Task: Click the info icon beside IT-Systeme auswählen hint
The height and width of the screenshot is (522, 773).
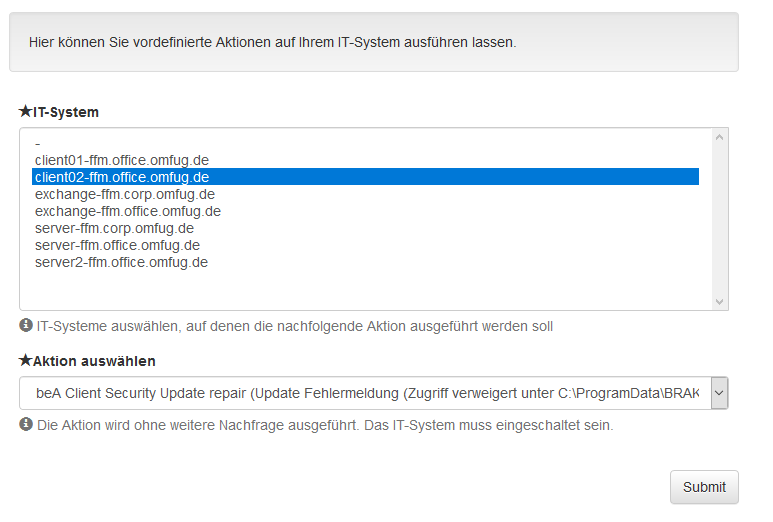Action: 26,325
